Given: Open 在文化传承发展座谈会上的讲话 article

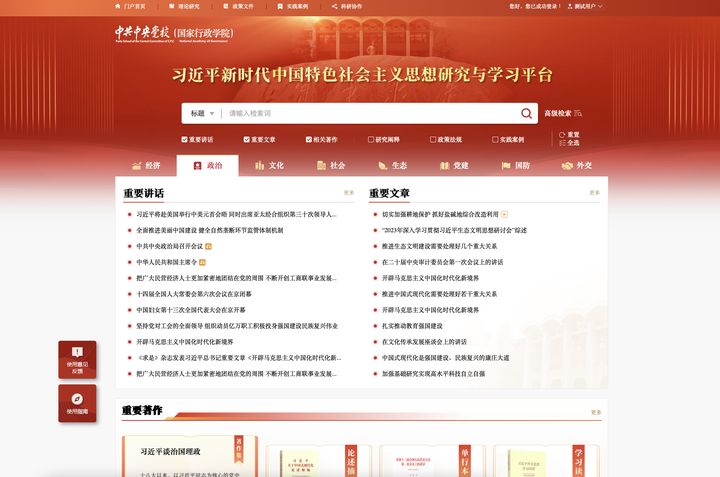Looking at the screenshot, I should [x=424, y=342].
